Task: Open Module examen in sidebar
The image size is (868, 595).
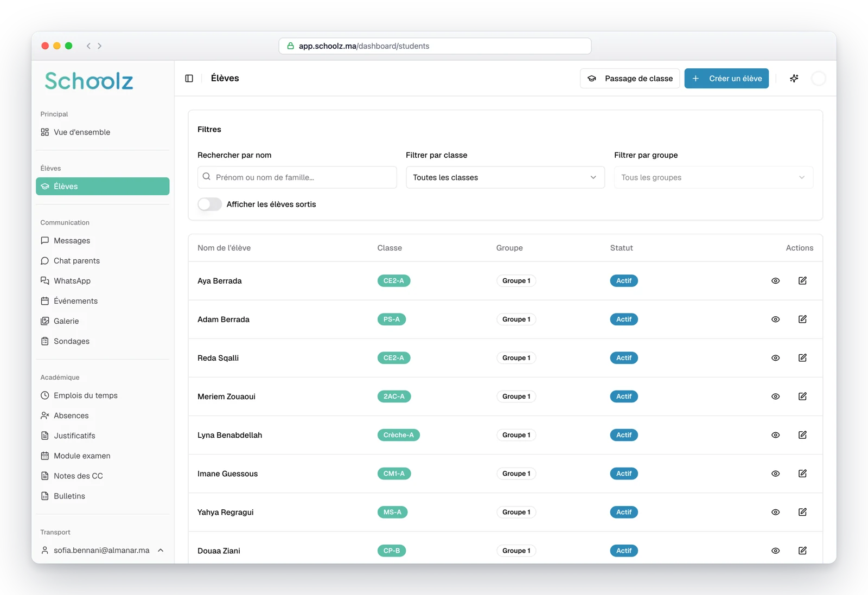Action: click(x=103, y=456)
